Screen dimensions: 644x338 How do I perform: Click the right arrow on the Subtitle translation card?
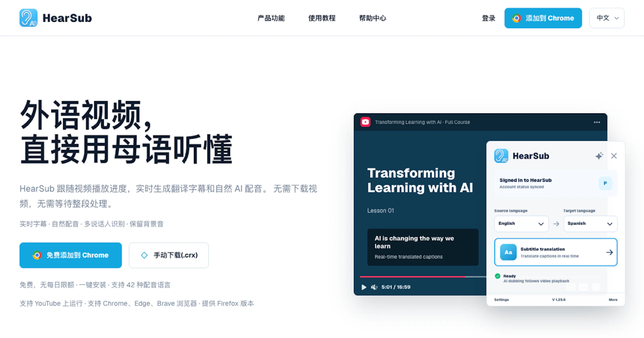click(x=609, y=252)
